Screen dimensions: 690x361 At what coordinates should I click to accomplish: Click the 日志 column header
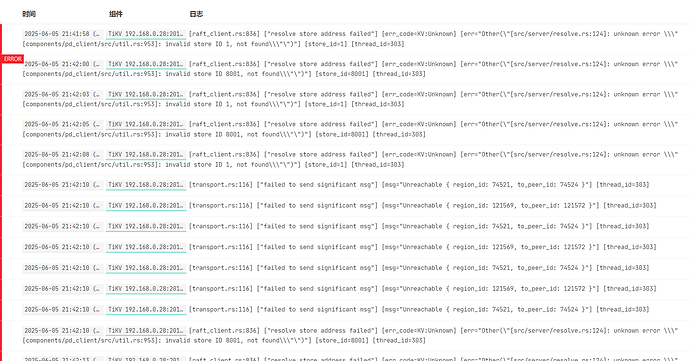[196, 14]
